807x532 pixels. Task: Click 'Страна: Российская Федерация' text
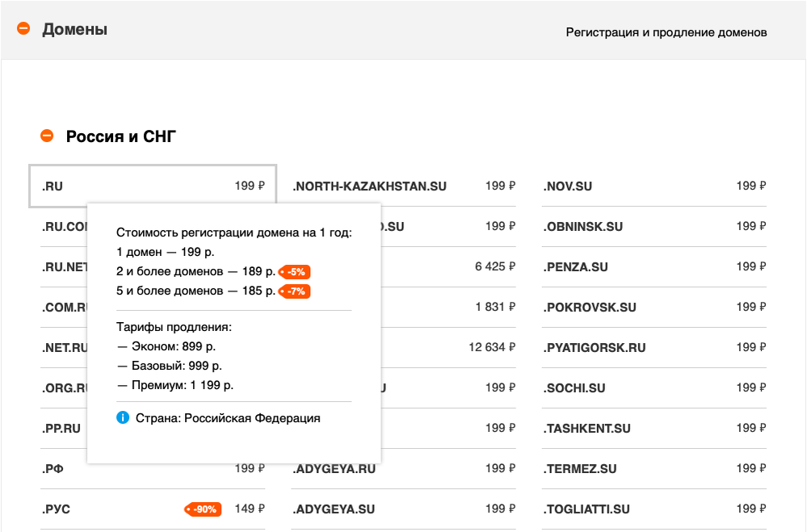tap(228, 418)
